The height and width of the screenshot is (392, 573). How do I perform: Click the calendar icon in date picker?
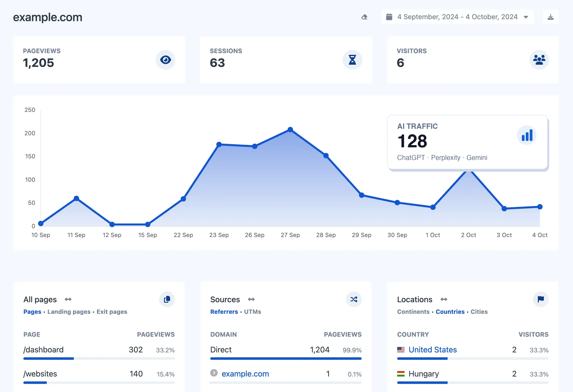389,17
